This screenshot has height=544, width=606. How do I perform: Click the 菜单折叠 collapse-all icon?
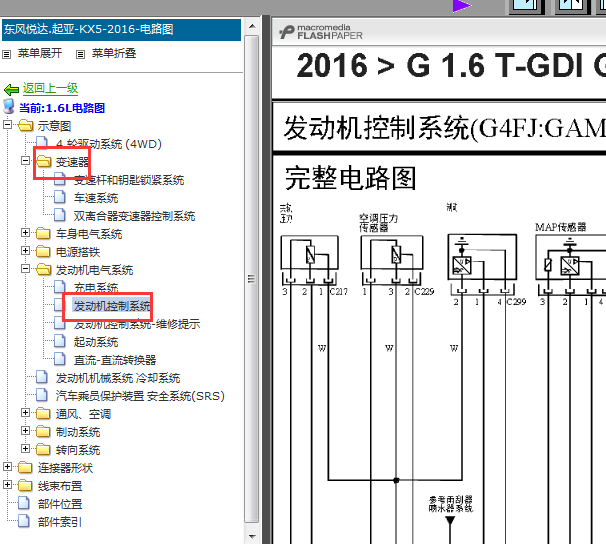click(80, 54)
